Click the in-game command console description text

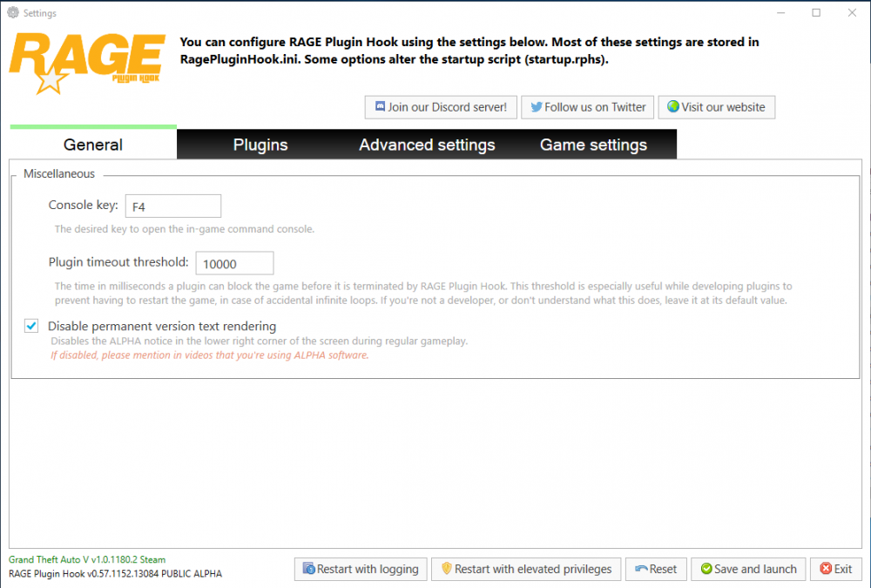(185, 229)
